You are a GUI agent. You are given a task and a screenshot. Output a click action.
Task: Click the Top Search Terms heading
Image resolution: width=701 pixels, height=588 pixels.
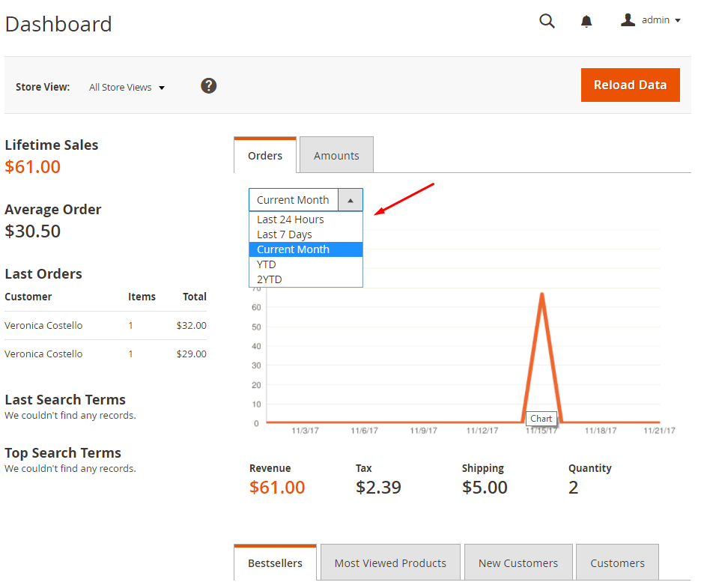63,452
